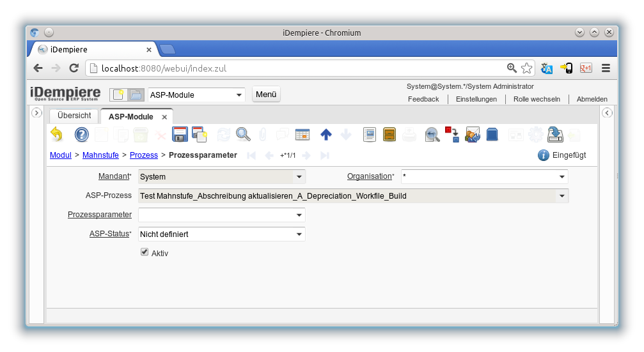Go to parent record with blue up arrow

point(326,134)
